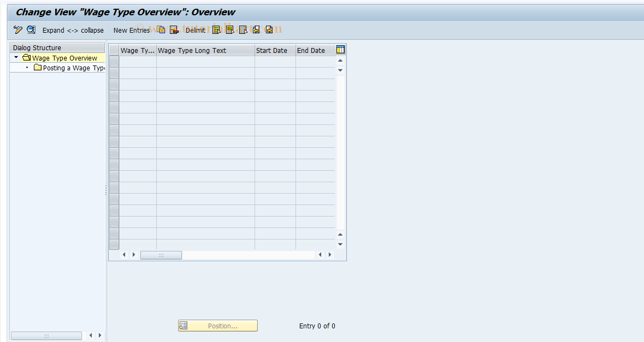The width and height of the screenshot is (644, 342).
Task: Click the Dialog Structure panel header
Action: (x=57, y=47)
